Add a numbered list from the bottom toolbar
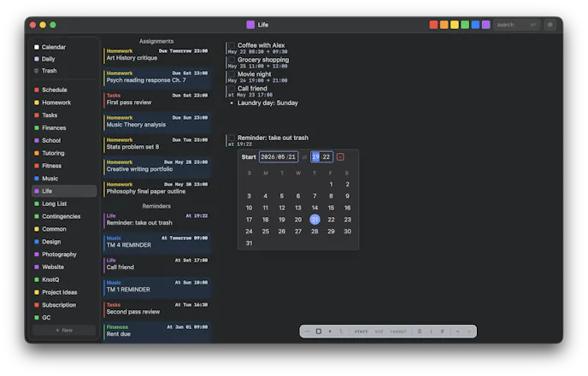The height and width of the screenshot is (376, 588). coord(341,332)
